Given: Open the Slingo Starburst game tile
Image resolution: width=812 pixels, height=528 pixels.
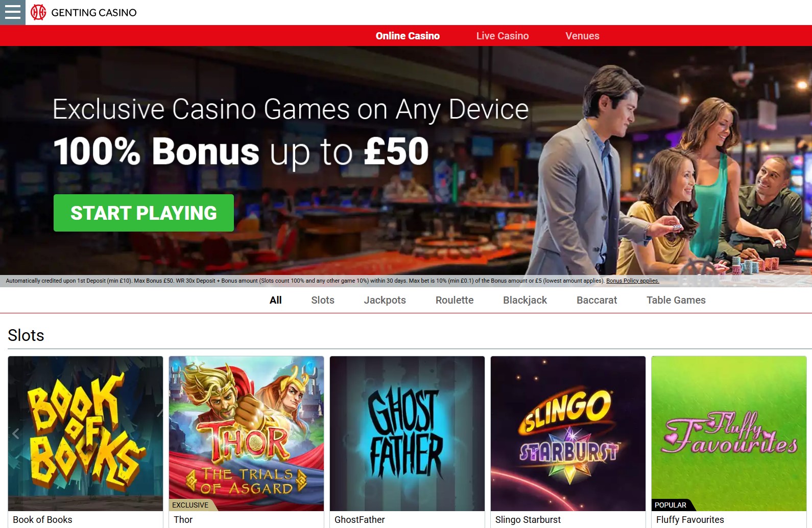Looking at the screenshot, I should pyautogui.click(x=568, y=433).
